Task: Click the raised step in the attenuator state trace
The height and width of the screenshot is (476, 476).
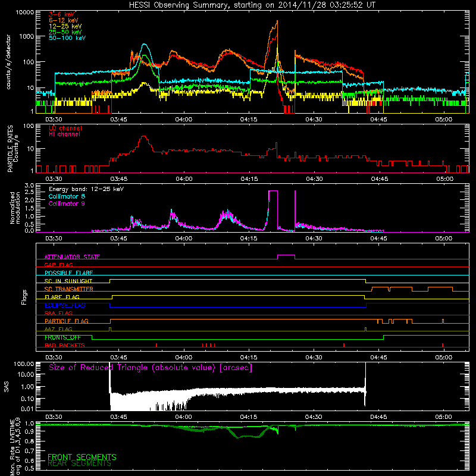Action: [x=286, y=255]
